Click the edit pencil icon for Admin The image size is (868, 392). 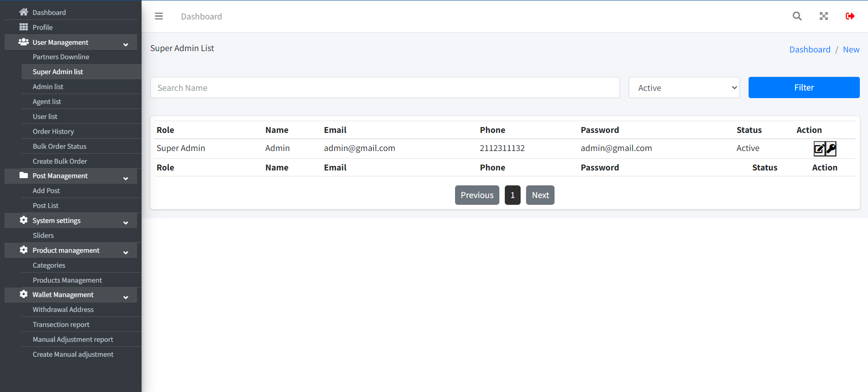coord(819,149)
